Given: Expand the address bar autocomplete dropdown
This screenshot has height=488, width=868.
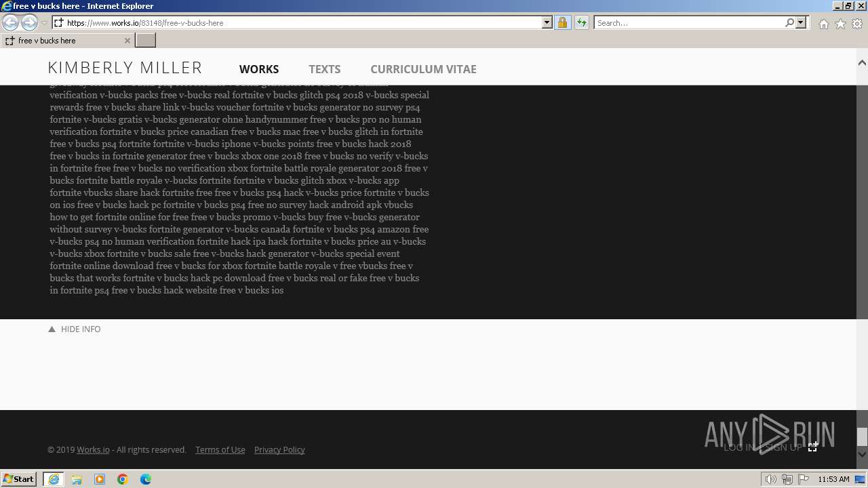Looking at the screenshot, I should (547, 22).
